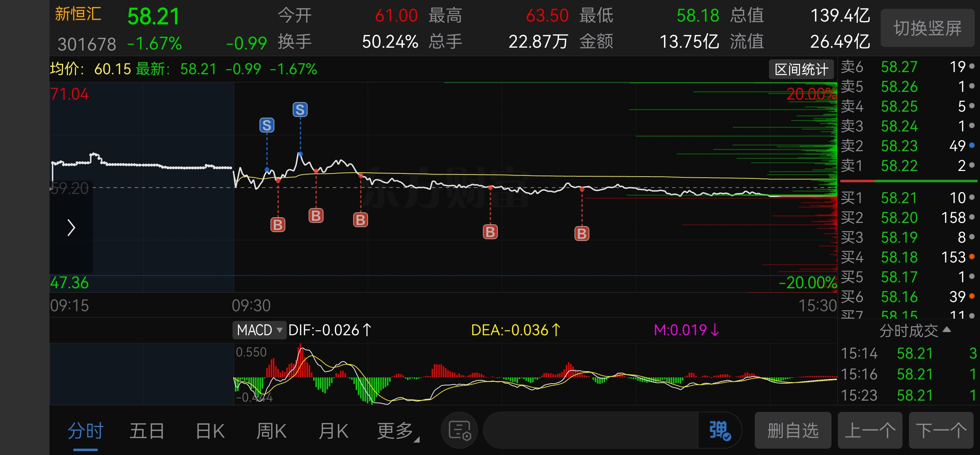Select the 买2 58.20 order row
The height and width of the screenshot is (455, 980).
[x=909, y=217]
